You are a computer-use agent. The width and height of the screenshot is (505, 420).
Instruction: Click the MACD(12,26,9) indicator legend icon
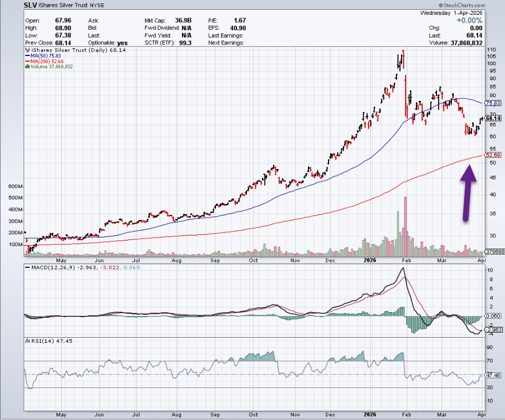click(x=26, y=268)
